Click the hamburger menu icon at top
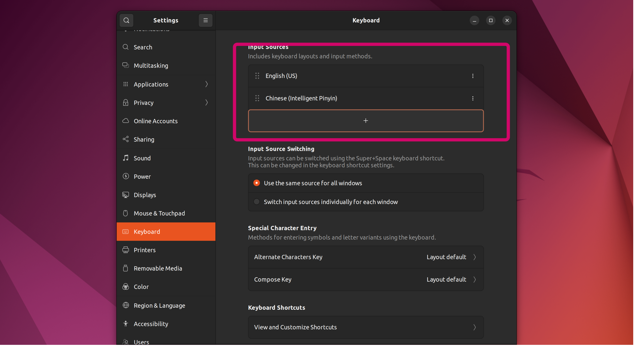 pyautogui.click(x=205, y=20)
